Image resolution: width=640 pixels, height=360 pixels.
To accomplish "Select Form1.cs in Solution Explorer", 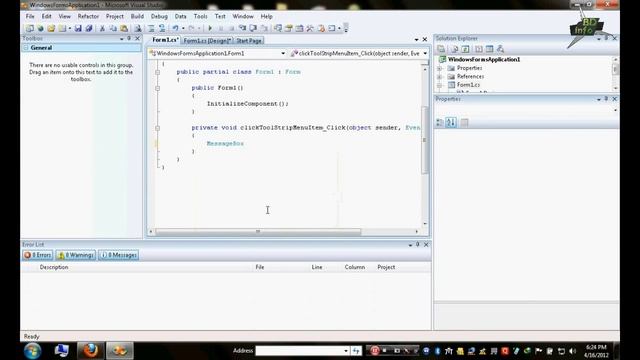I will tap(468, 85).
